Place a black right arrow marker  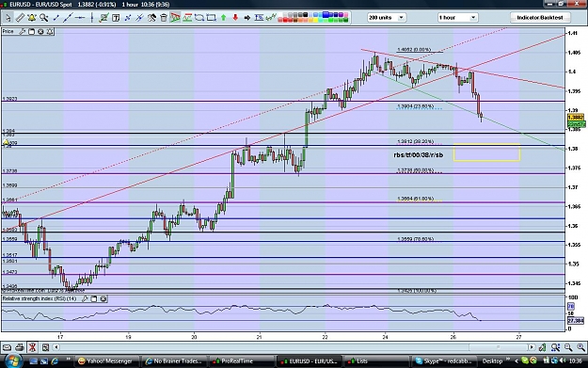[x=247, y=17]
